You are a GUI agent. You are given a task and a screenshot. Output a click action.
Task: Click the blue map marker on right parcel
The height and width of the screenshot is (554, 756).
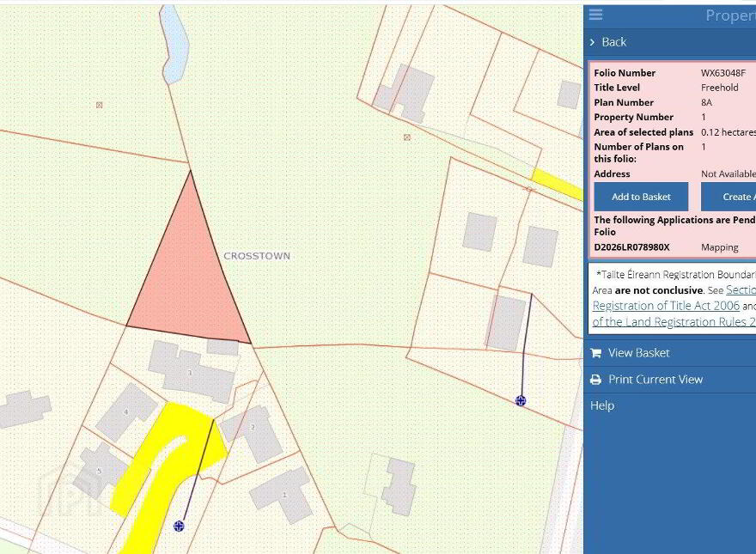[521, 400]
